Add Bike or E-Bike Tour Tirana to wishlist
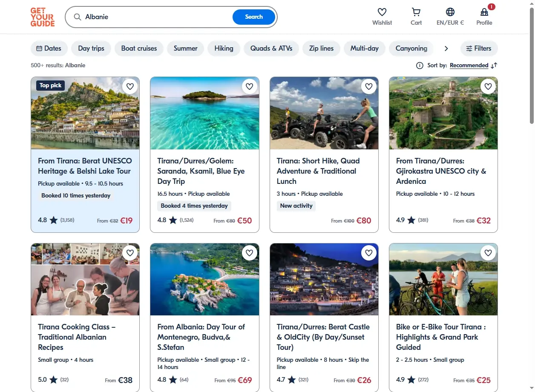The image size is (535, 392). [488, 253]
